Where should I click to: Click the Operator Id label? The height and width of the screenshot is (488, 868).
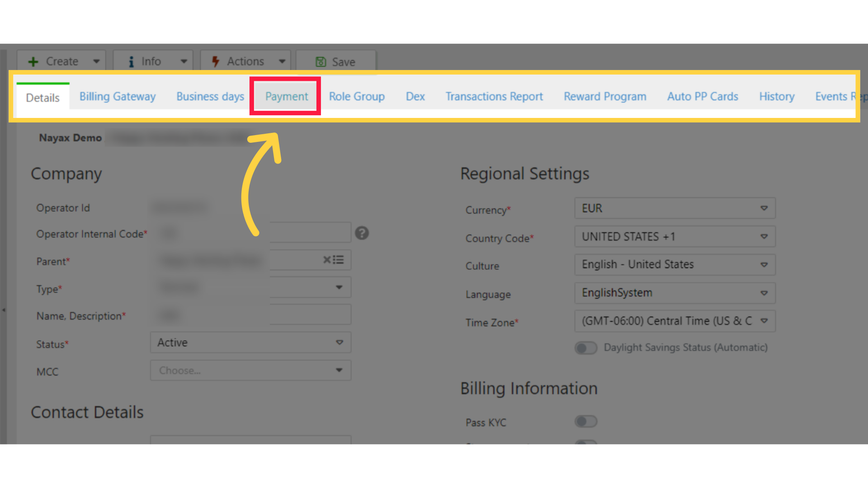63,208
